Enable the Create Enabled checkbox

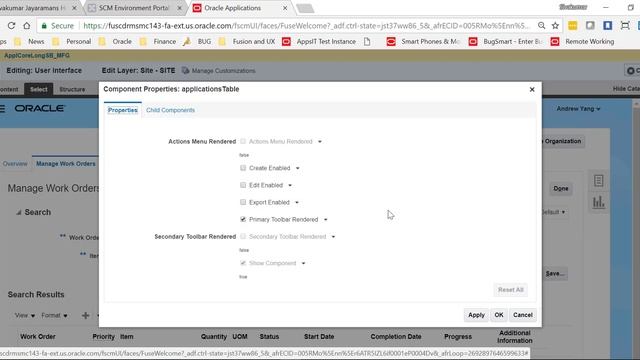point(243,168)
